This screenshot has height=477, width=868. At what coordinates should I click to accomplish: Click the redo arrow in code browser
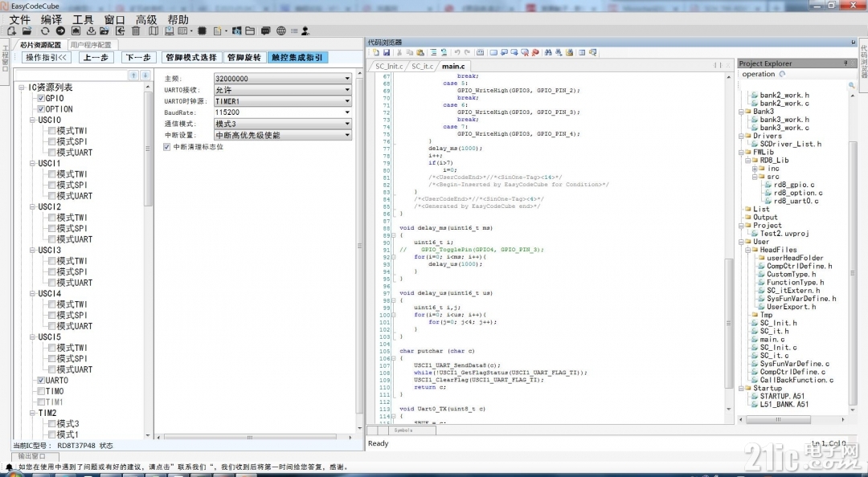(x=467, y=52)
